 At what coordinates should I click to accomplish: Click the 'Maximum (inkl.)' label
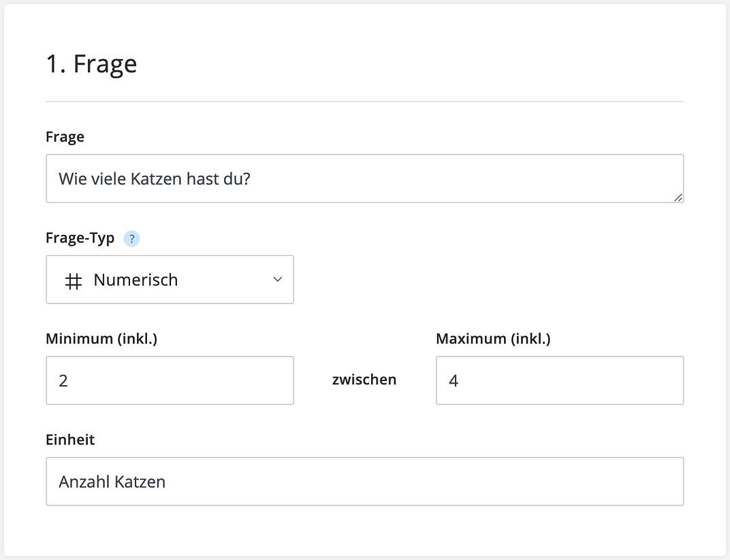click(493, 339)
